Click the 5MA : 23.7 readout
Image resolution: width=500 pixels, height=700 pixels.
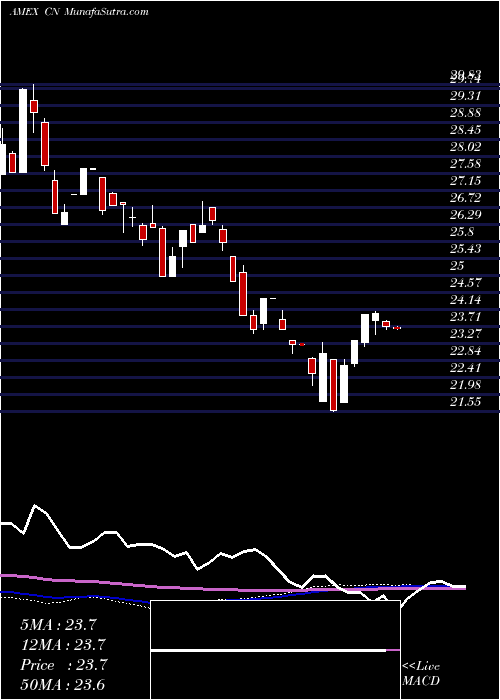pos(58,625)
